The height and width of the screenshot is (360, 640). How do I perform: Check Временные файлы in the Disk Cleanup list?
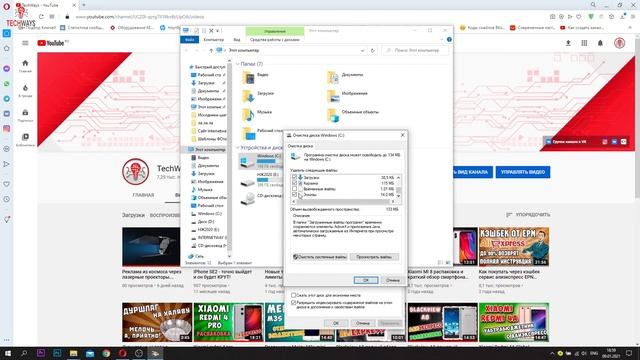[x=294, y=189]
